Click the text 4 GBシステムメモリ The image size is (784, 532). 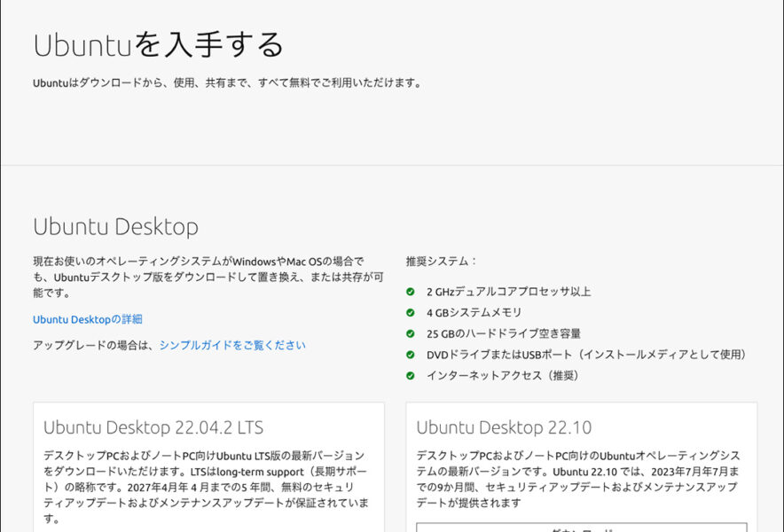point(474,312)
